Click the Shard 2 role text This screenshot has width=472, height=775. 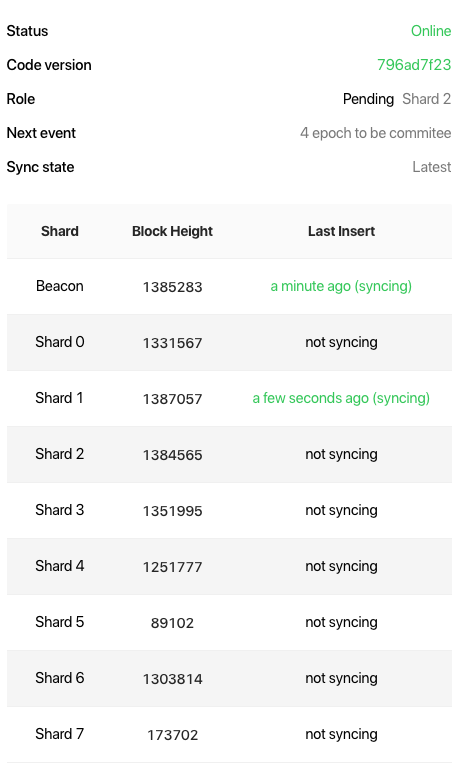pos(427,99)
